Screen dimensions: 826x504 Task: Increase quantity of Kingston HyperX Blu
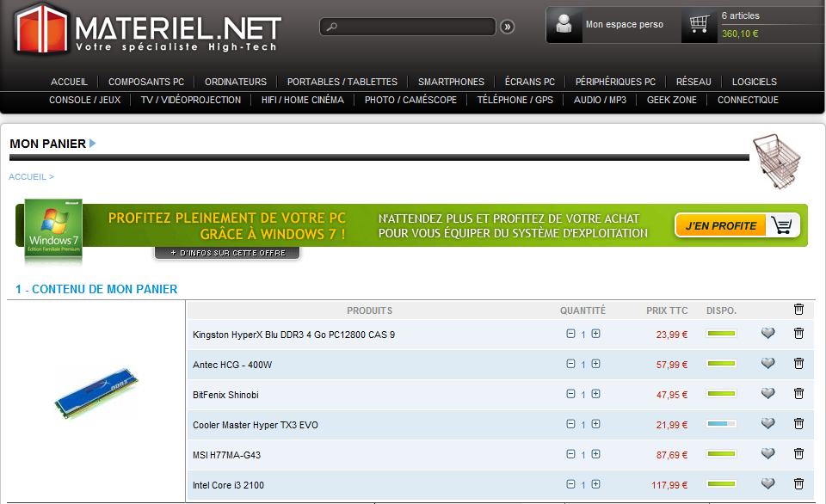coord(595,334)
